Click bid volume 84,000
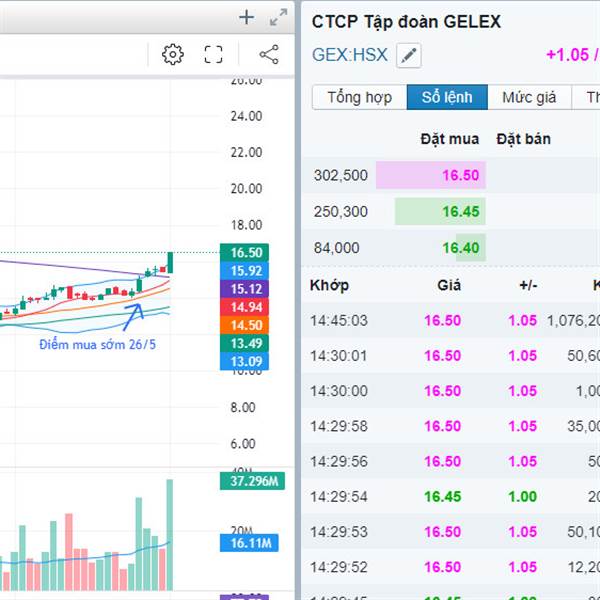 click(x=336, y=248)
